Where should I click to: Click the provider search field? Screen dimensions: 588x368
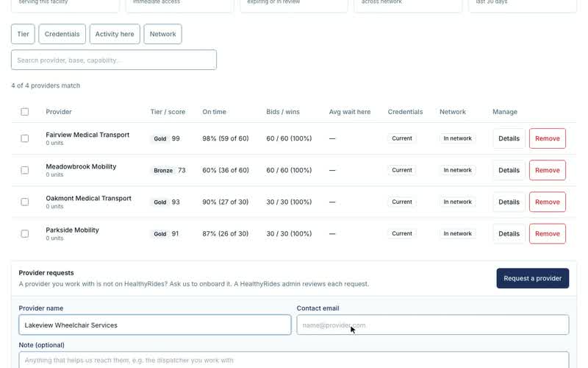(x=114, y=60)
